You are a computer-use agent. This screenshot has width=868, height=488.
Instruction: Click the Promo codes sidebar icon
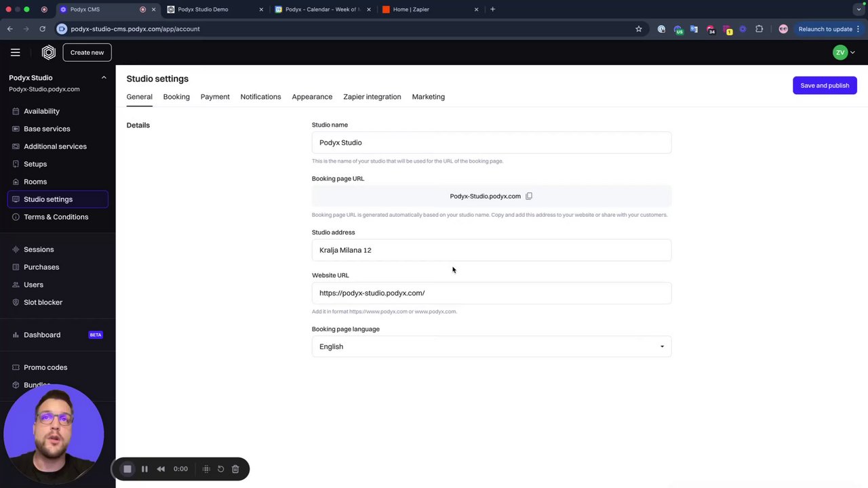pyautogui.click(x=16, y=367)
